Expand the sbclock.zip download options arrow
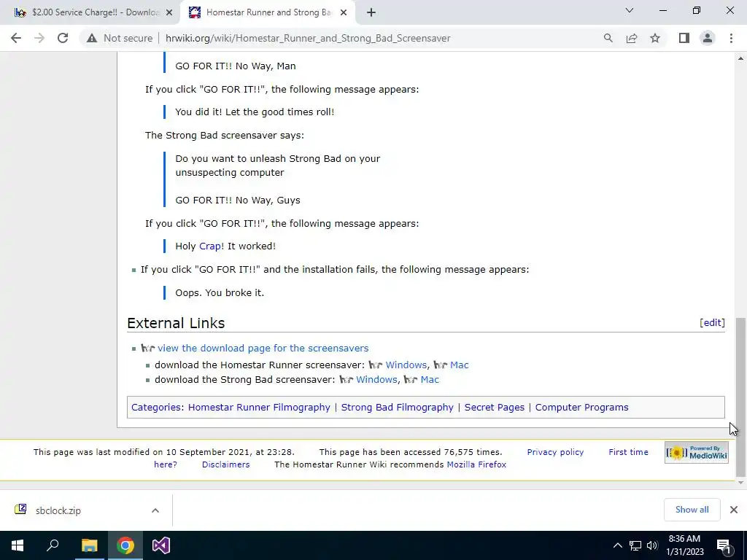 coord(155,510)
